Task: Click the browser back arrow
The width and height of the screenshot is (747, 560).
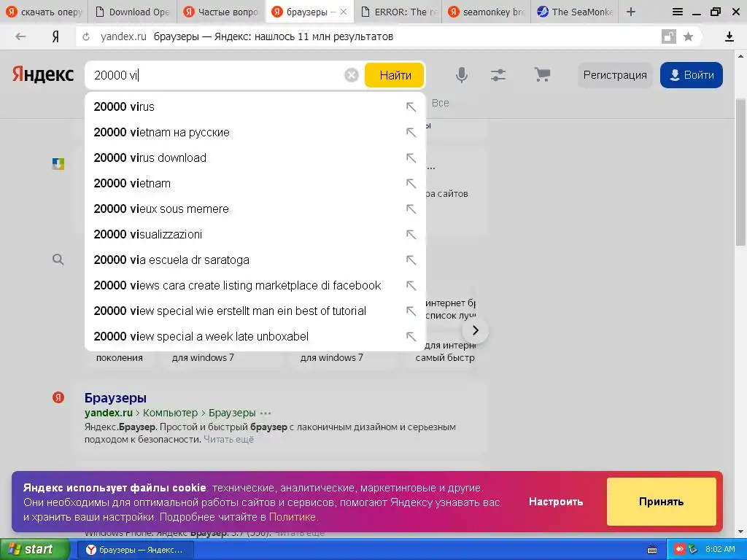Action: pos(20,36)
